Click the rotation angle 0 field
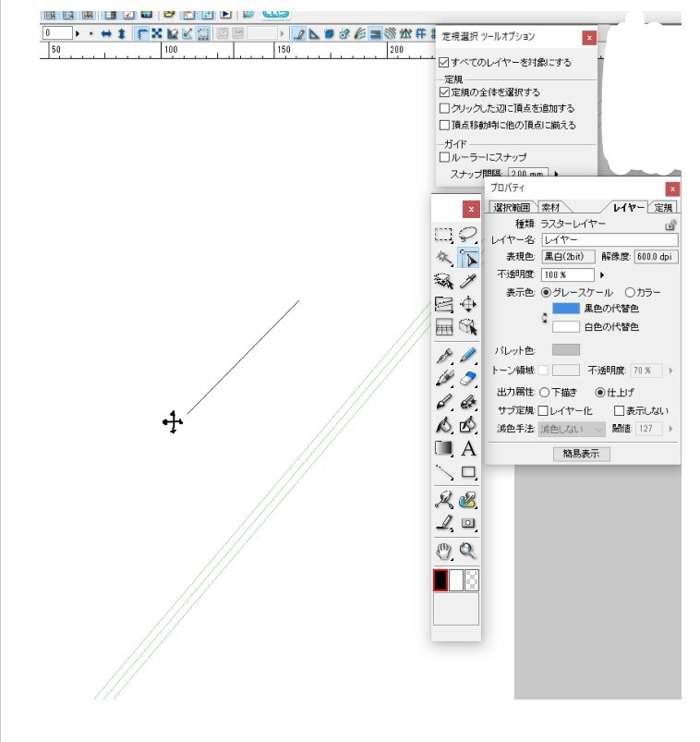This screenshot has height=742, width=700. point(57,33)
